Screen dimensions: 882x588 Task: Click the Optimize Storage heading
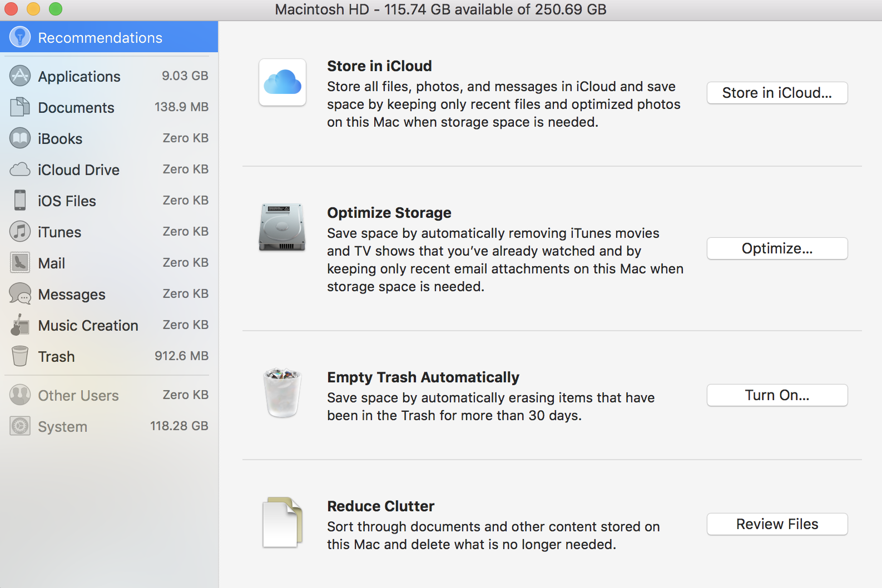pos(389,213)
